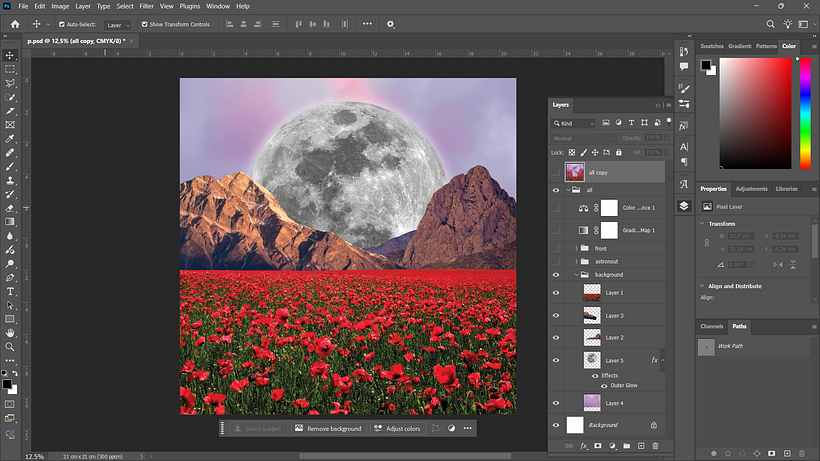
Task: Select the Hand tool
Action: [x=10, y=332]
